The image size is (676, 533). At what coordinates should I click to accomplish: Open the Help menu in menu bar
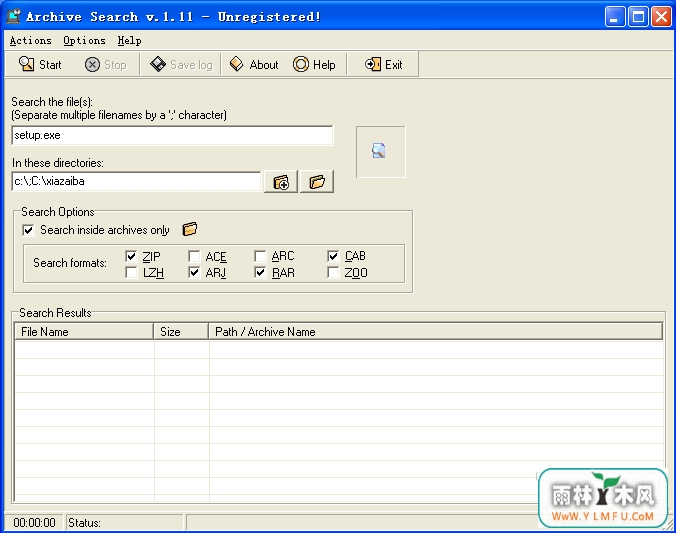pos(129,41)
